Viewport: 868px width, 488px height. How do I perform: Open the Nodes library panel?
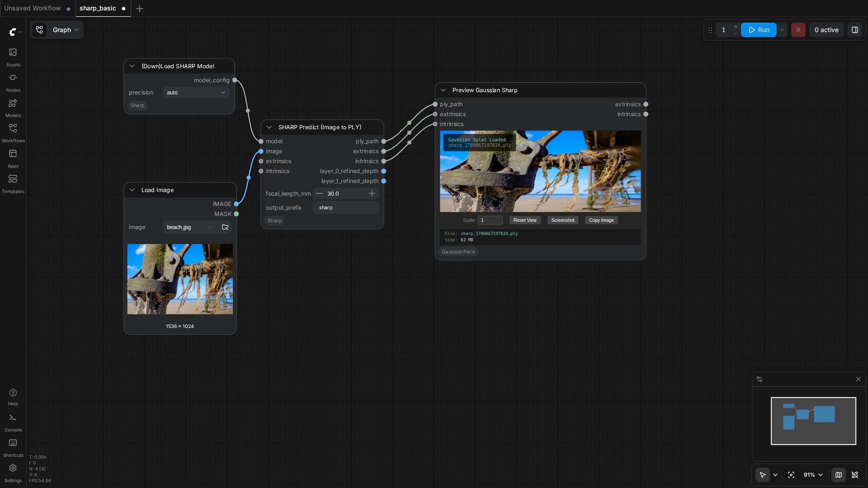tap(13, 82)
